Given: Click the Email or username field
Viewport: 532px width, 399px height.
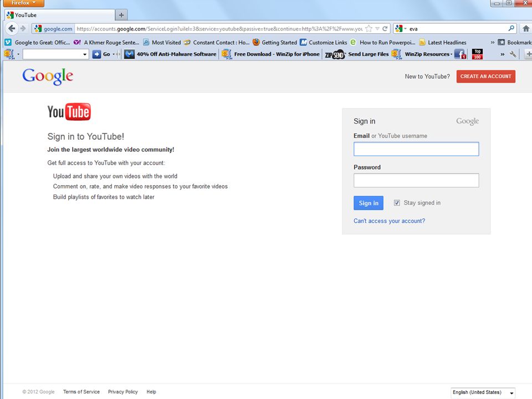Looking at the screenshot, I should pos(416,149).
